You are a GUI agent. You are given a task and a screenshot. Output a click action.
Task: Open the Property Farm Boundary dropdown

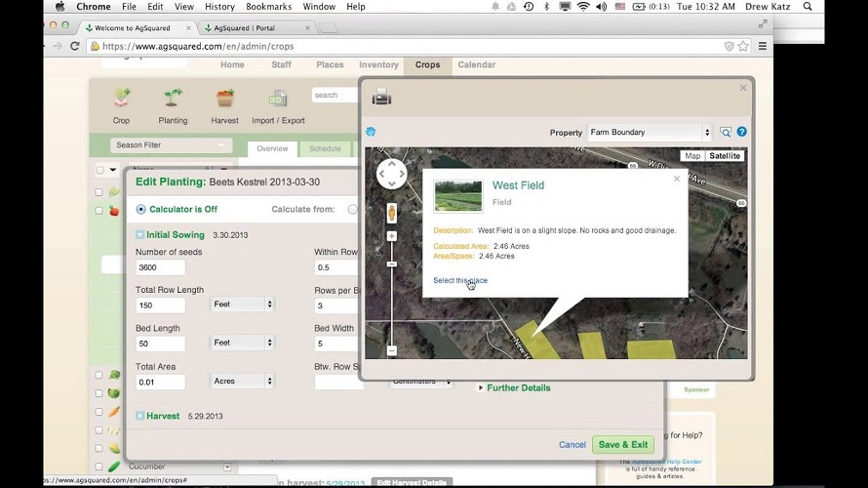(x=650, y=133)
